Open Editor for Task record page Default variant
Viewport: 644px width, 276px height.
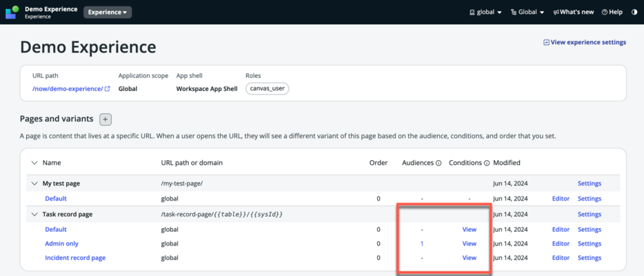tap(561, 230)
